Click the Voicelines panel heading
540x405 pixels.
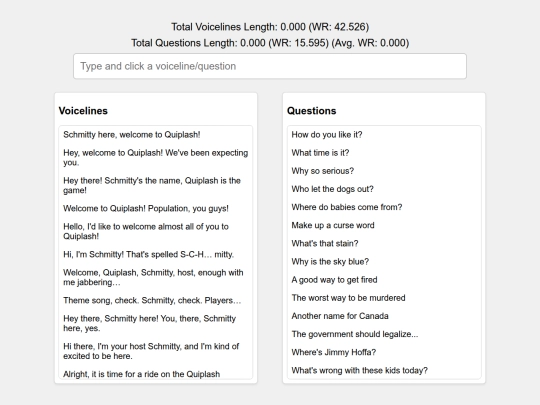point(83,111)
